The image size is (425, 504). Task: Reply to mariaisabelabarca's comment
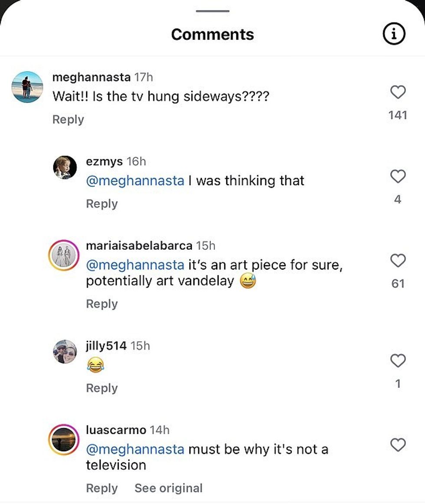click(x=102, y=304)
